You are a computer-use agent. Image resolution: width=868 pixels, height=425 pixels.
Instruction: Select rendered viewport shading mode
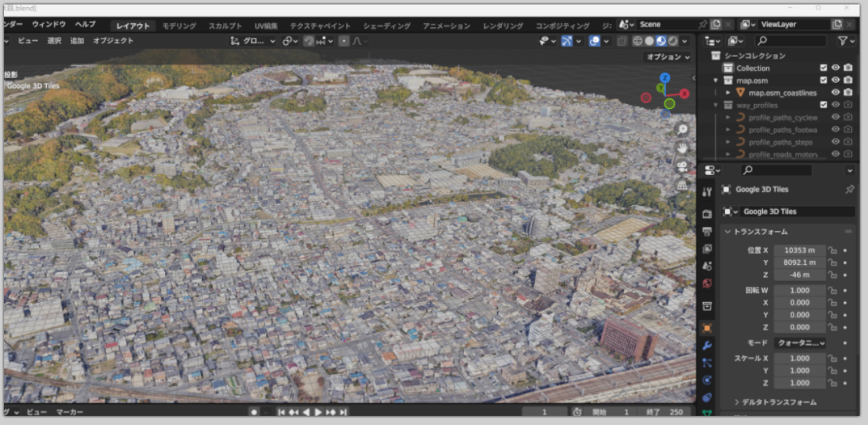pyautogui.click(x=673, y=41)
